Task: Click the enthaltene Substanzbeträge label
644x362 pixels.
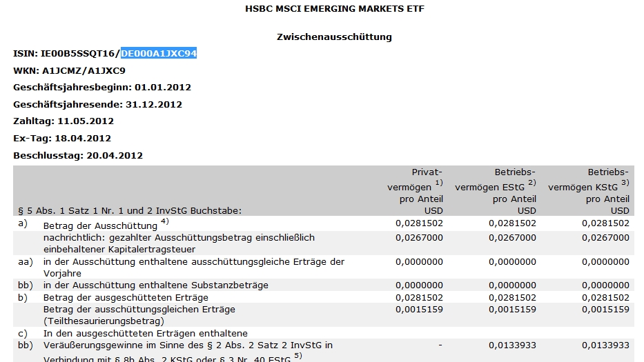Action: point(156,285)
